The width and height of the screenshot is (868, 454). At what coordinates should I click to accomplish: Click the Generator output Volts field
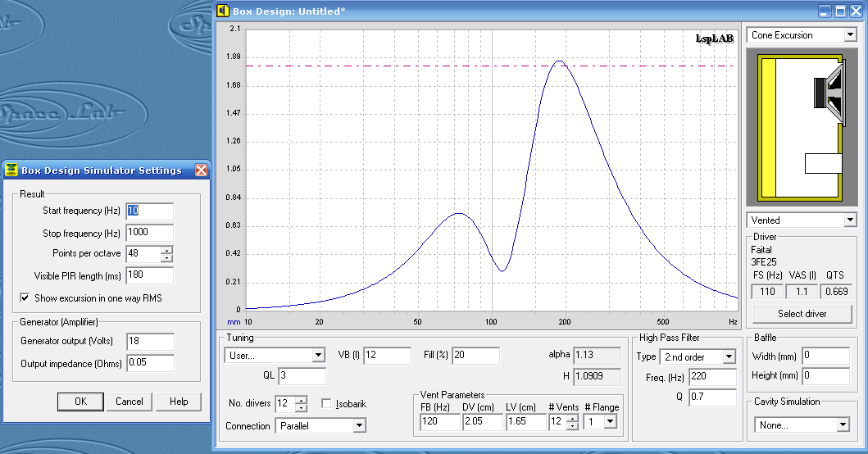pyautogui.click(x=150, y=342)
